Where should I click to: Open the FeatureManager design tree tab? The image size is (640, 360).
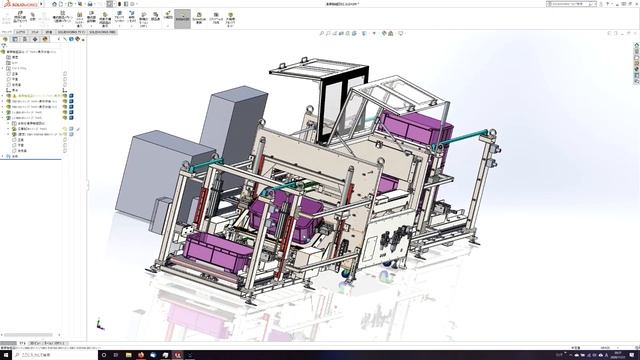(x=5, y=39)
